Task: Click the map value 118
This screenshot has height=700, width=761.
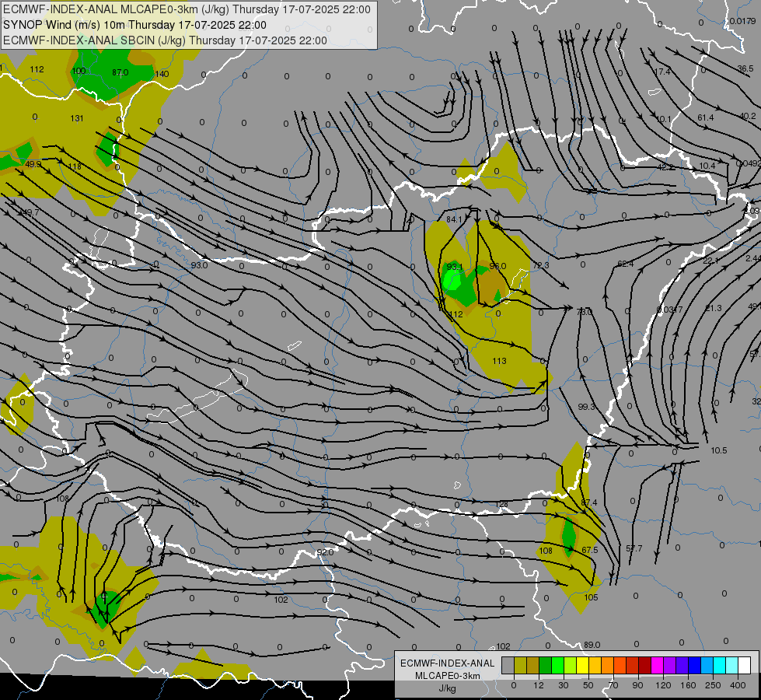Action: [75, 166]
